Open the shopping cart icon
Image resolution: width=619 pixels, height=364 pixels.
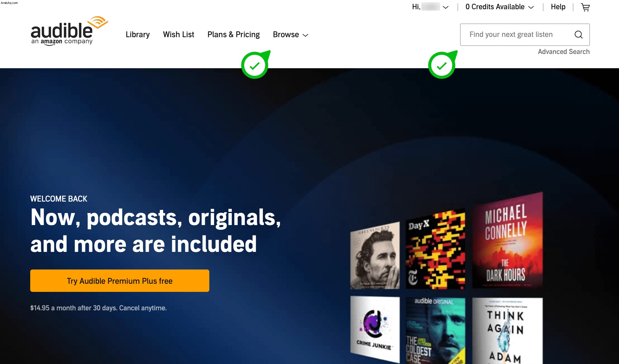(x=585, y=7)
